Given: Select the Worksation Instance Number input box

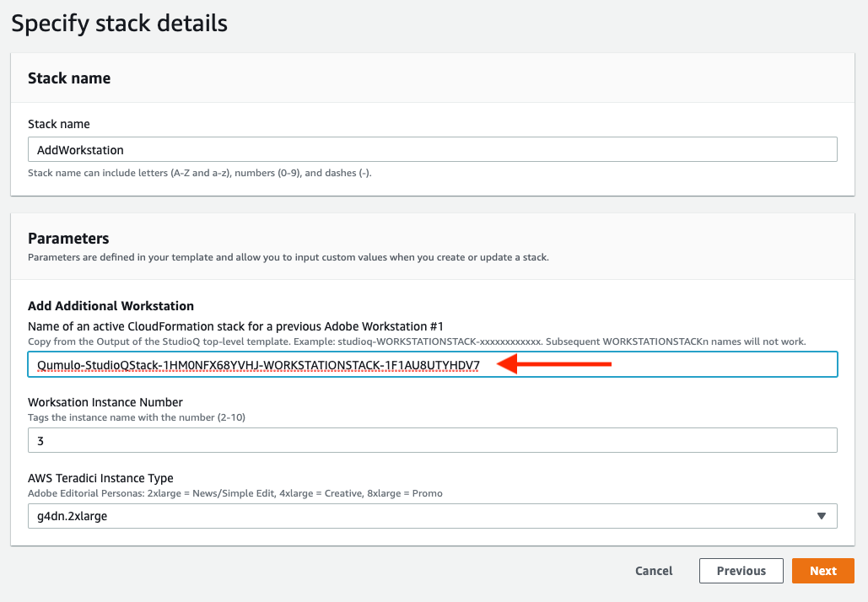Looking at the screenshot, I should [x=433, y=440].
